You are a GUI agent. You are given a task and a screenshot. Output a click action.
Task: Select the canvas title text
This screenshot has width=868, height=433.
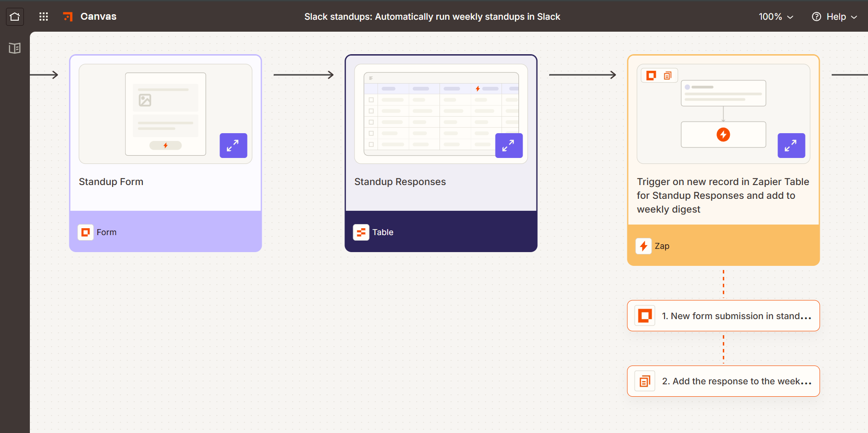pos(432,17)
